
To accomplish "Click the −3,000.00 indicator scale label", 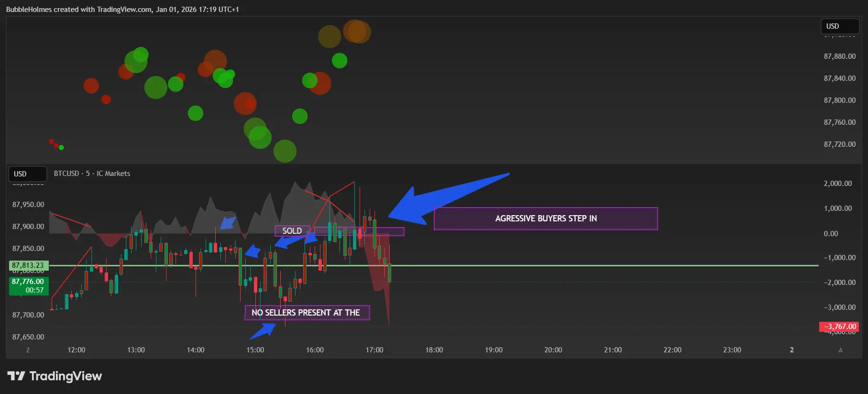I will pyautogui.click(x=839, y=307).
